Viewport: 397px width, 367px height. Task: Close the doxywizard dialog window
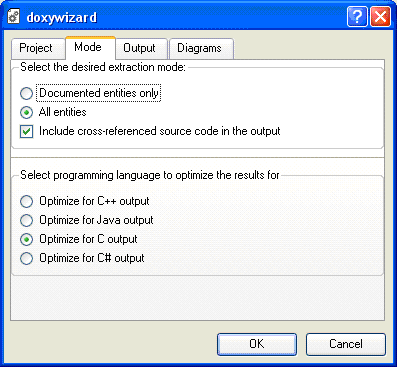point(380,16)
